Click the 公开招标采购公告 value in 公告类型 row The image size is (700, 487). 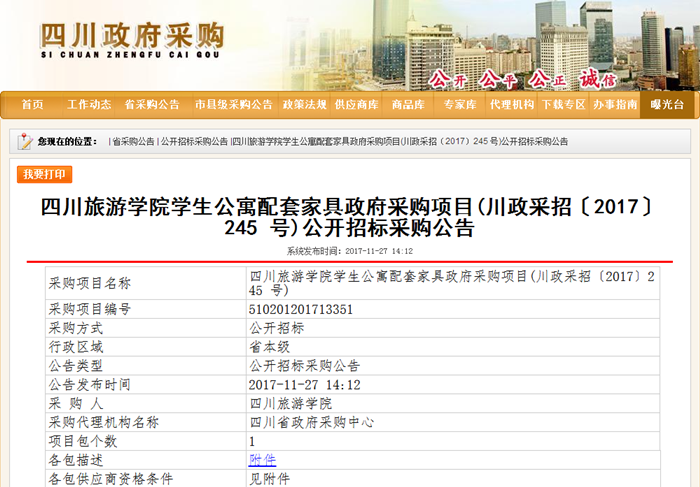(x=304, y=366)
